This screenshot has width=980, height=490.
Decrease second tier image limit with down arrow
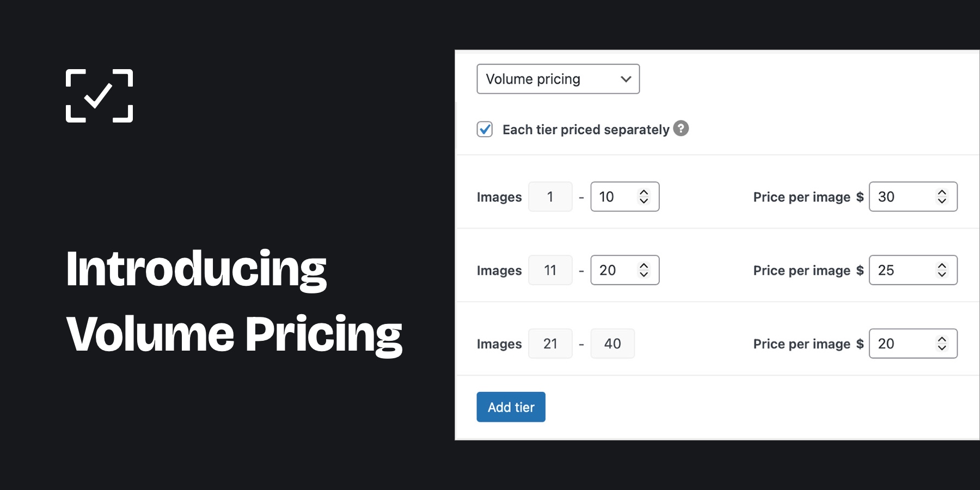point(644,274)
